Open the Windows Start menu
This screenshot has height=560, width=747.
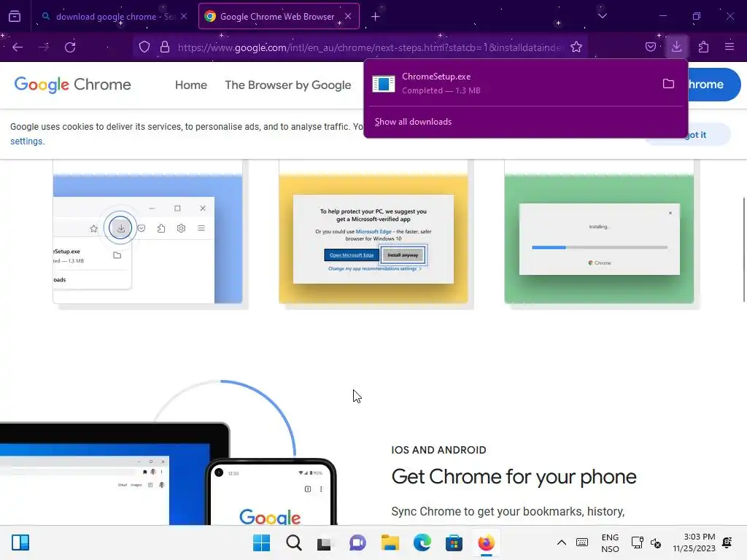(262, 542)
